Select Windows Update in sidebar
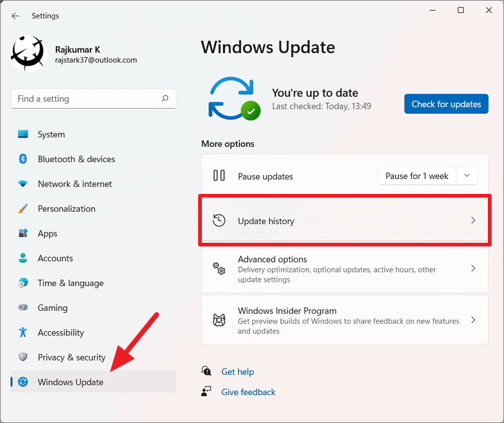The width and height of the screenshot is (504, 423). (93, 382)
